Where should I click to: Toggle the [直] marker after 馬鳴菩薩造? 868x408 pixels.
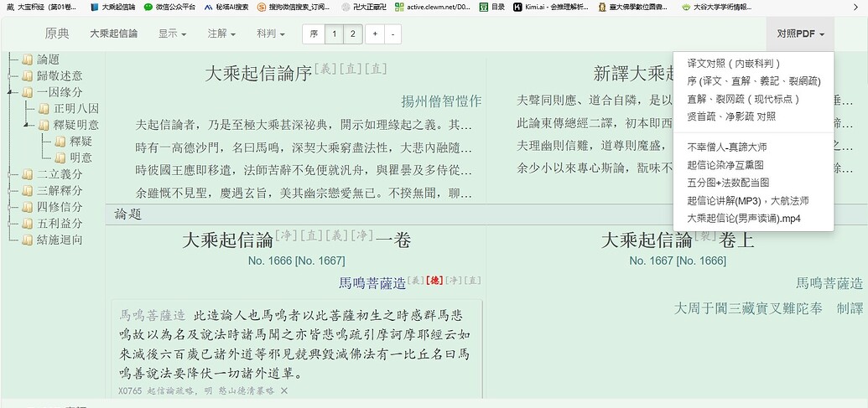click(472, 281)
